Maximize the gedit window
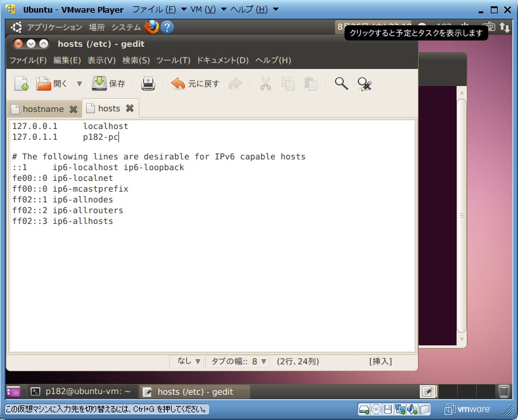This screenshot has width=518, height=420. (44, 44)
